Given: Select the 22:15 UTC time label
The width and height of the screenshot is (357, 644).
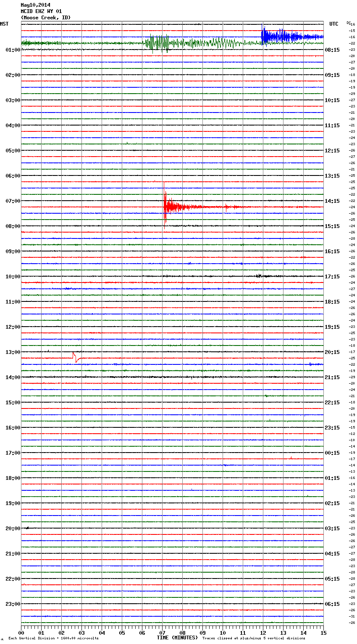Looking at the screenshot, I should [332, 403].
